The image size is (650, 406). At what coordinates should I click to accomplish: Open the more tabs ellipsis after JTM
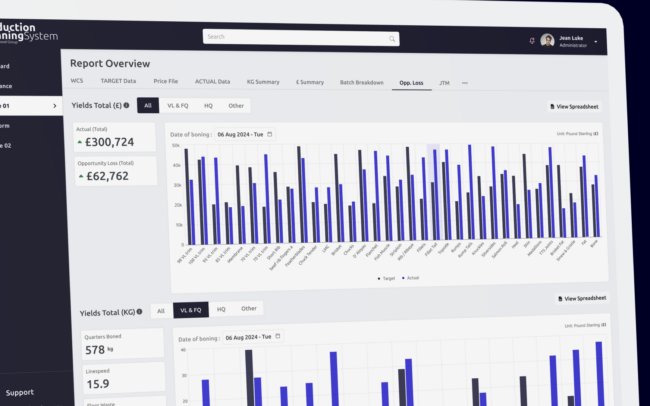coord(465,83)
